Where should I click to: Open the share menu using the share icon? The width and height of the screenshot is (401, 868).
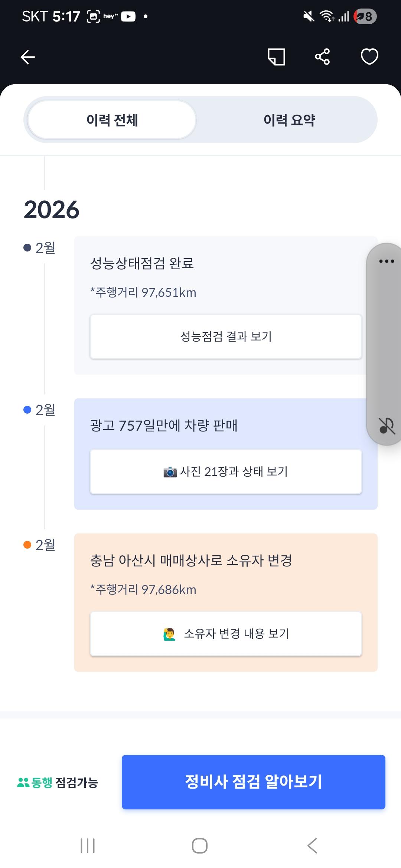pos(322,56)
